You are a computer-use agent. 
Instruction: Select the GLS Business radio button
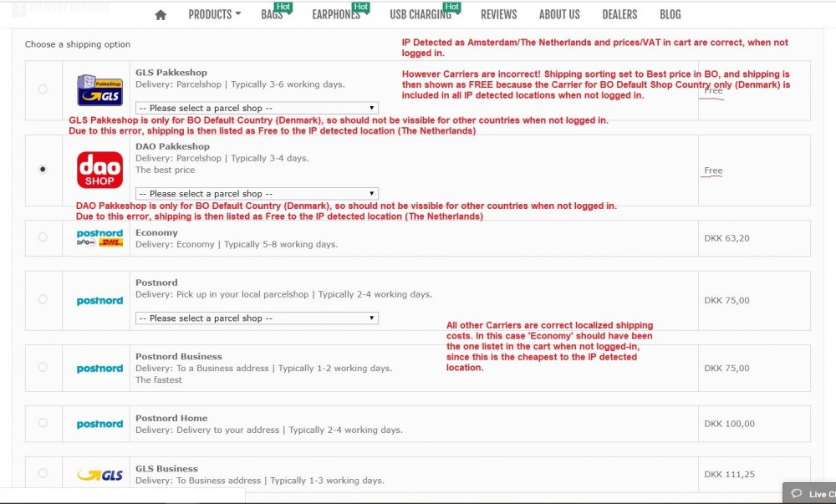43,473
